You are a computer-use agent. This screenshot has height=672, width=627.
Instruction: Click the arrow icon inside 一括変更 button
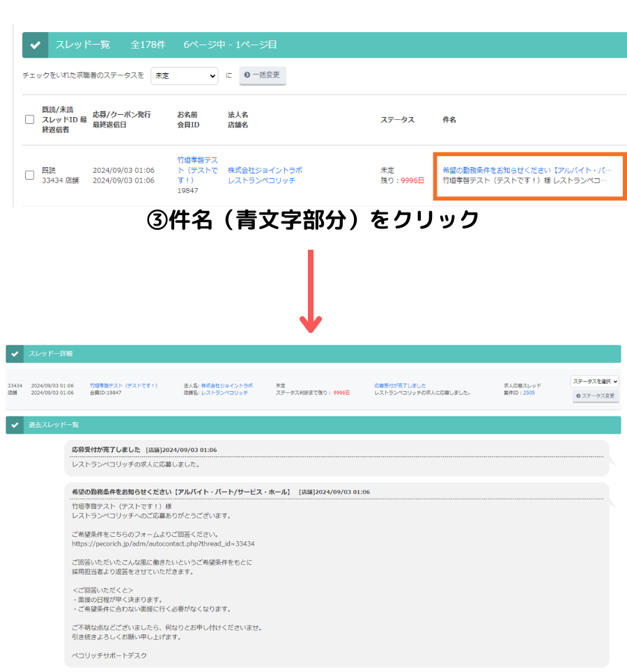[x=247, y=76]
